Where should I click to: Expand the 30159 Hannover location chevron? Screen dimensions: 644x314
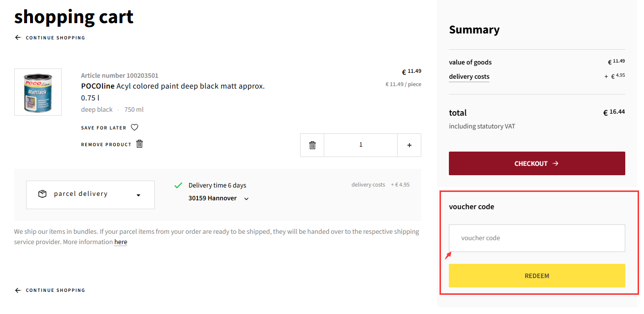point(246,199)
